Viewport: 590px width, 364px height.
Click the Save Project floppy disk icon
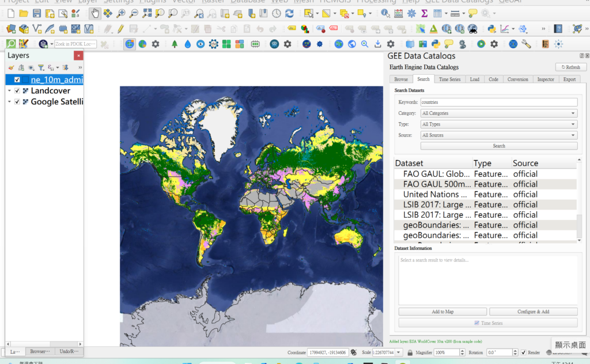(x=37, y=13)
